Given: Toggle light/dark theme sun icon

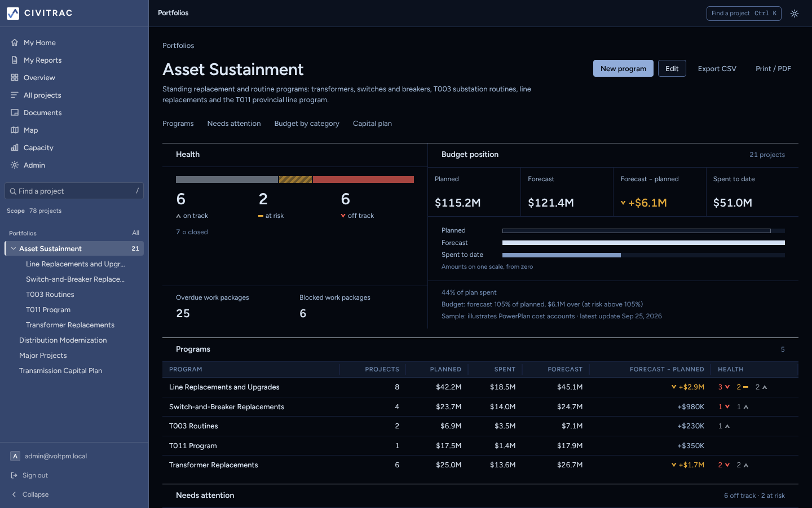Looking at the screenshot, I should click(x=795, y=14).
